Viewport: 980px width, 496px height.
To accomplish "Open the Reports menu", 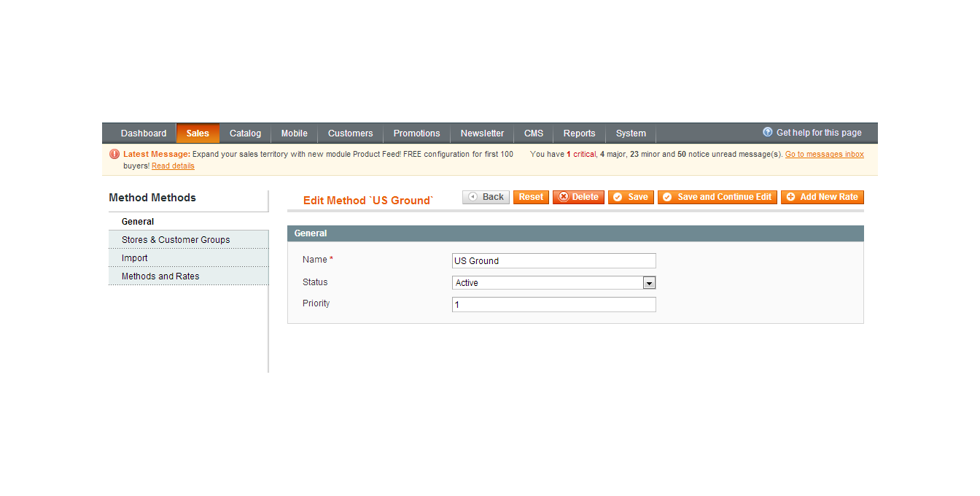I will coord(579,133).
